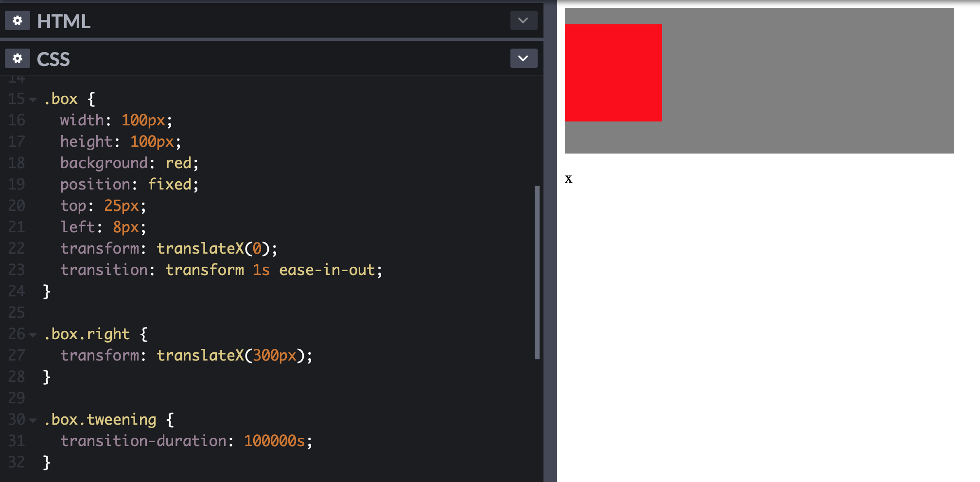Click the ease-in-out keyword

pos(328,270)
